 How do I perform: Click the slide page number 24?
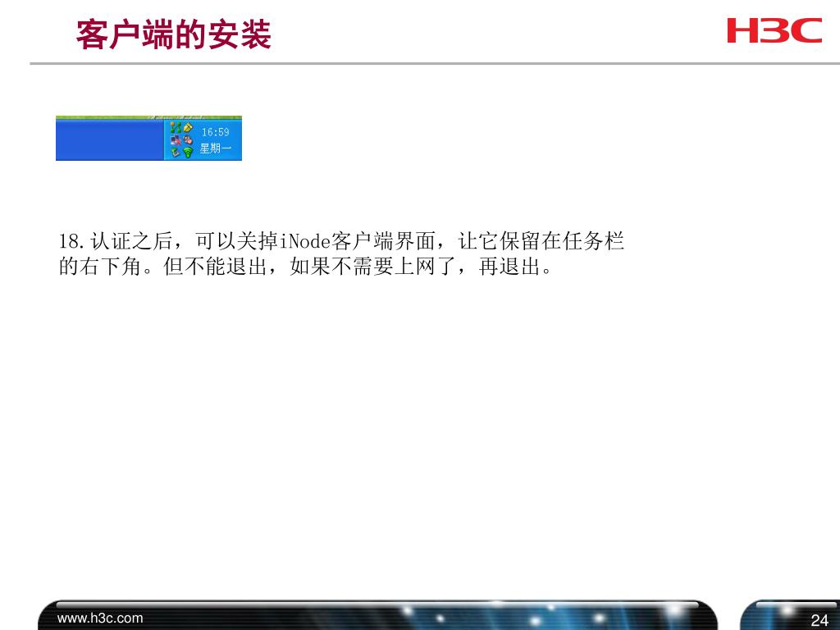(x=819, y=620)
